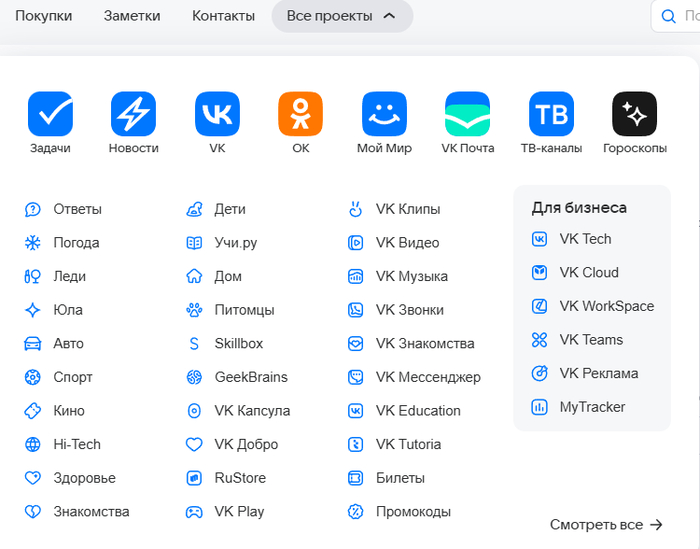Open the Мой Мир smiley icon
Image resolution: width=700 pixels, height=549 pixels.
click(x=384, y=115)
